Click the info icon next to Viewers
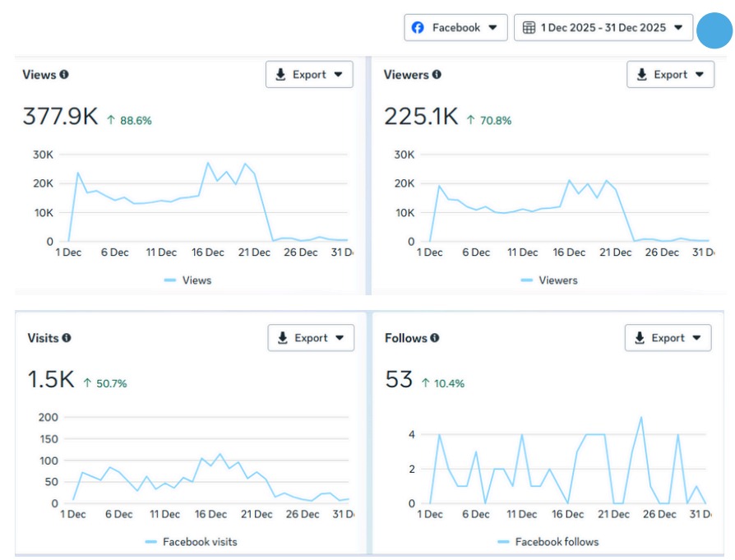The width and height of the screenshot is (735, 560). 437,75
